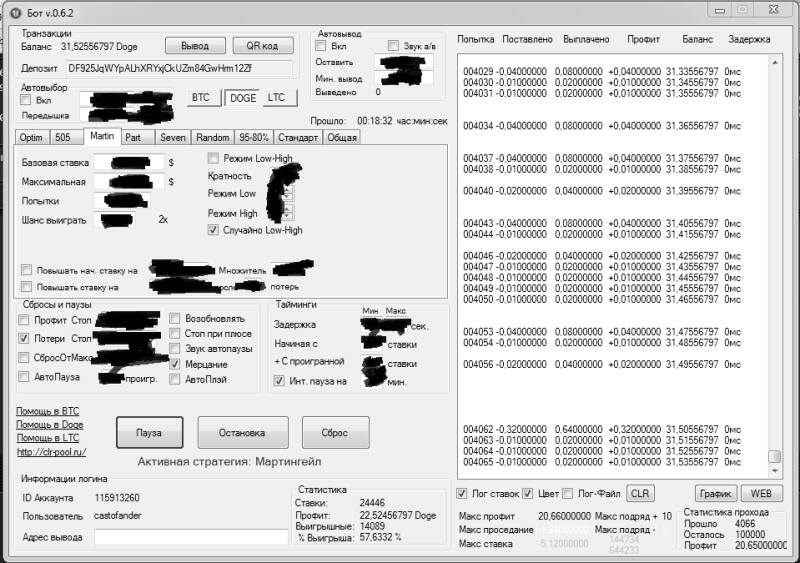Open the График chart button

[x=716, y=494]
